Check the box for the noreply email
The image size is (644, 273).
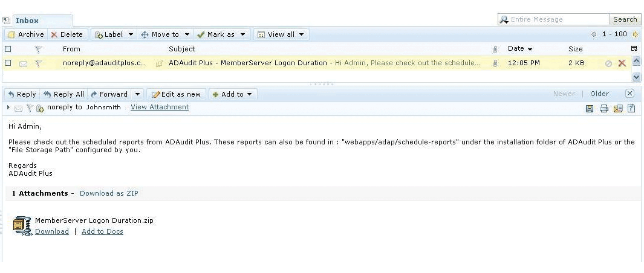(x=8, y=63)
